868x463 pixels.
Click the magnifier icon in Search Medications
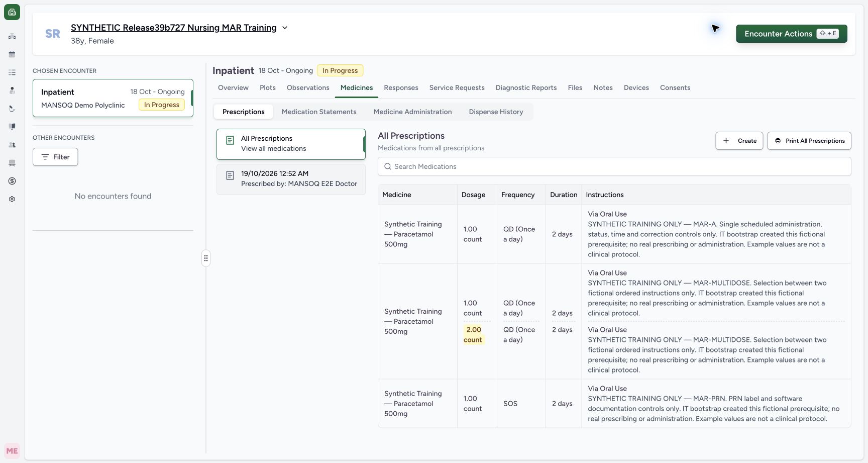(x=388, y=166)
